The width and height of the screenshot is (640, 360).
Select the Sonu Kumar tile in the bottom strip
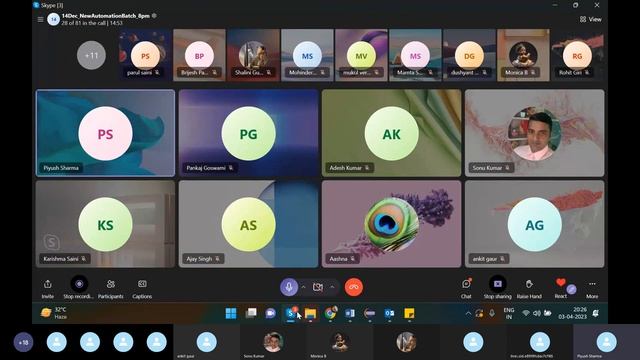coord(273,342)
